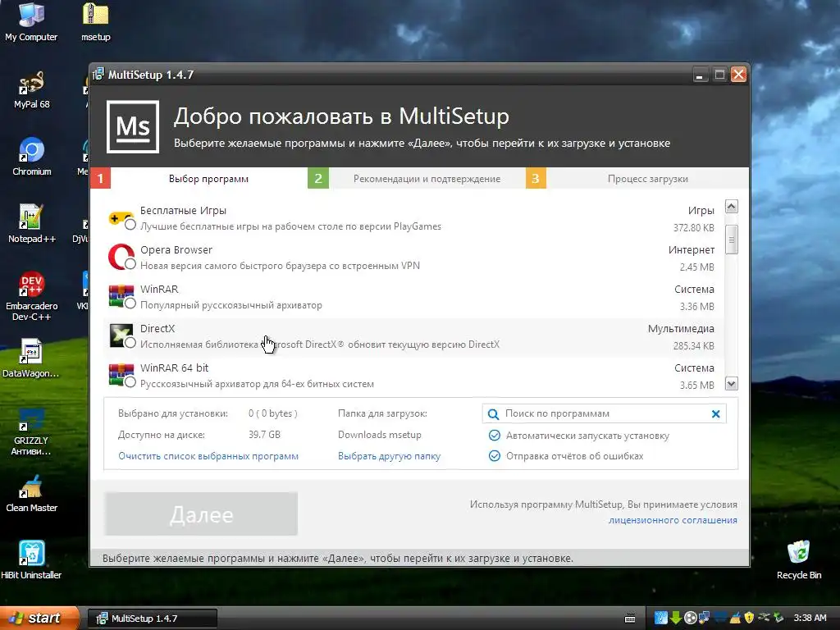
Task: Click scroll up arrow of program list
Action: [731, 206]
